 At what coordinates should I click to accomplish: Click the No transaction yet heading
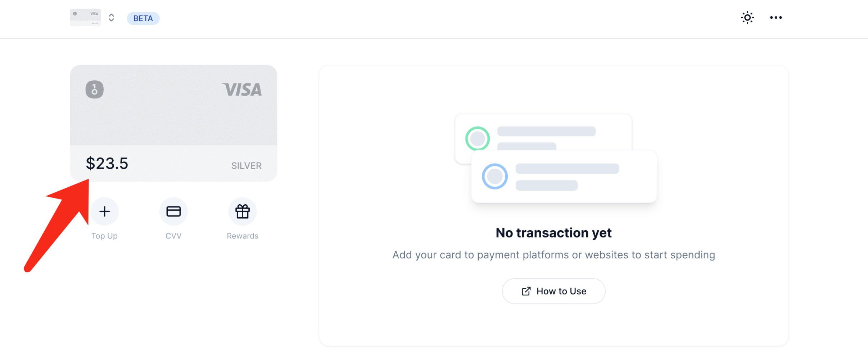click(553, 233)
